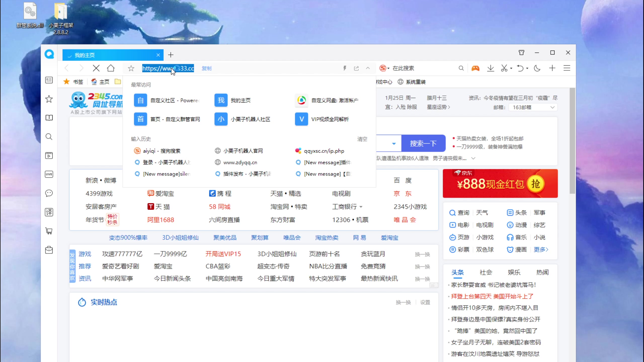Screen dimensions: 644x362
Task: Open sidebar mail icon
Action: click(49, 250)
